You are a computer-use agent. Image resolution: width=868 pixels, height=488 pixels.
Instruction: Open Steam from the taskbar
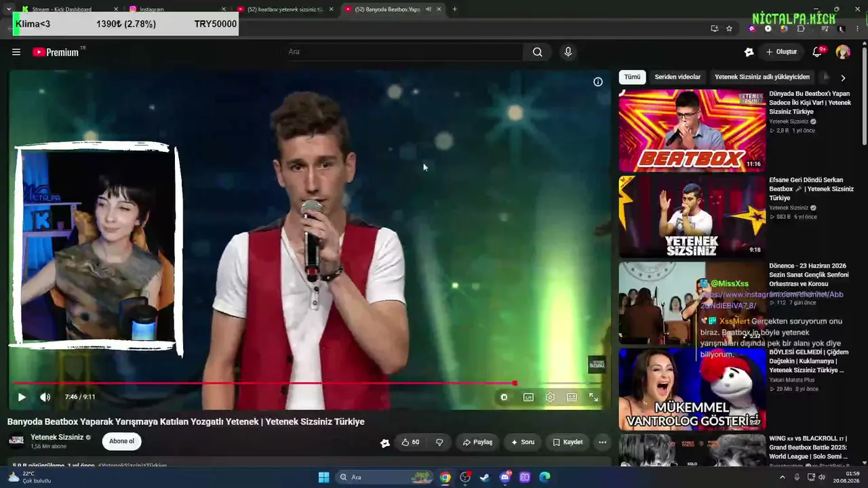[x=485, y=477]
